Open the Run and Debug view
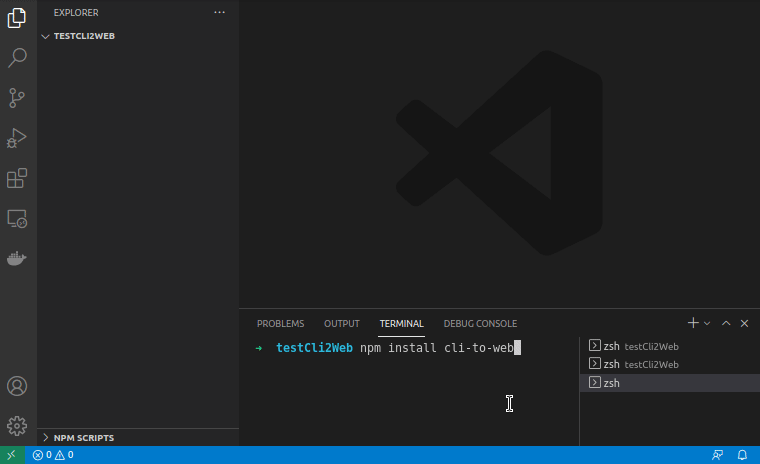760x464 pixels. [x=17, y=138]
